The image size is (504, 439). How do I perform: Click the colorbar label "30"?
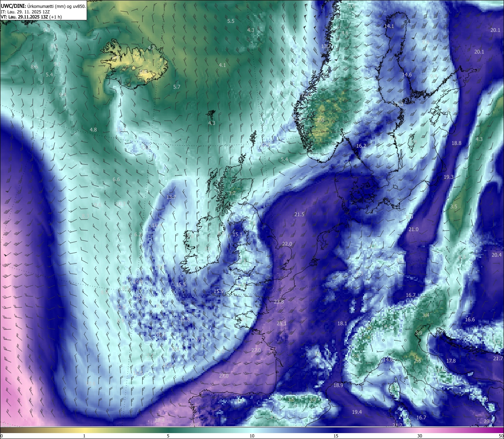click(x=420, y=435)
